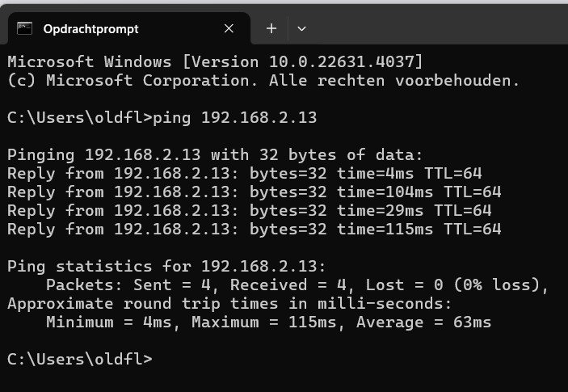
Task: Click the reply line with time=104ms
Action: (x=255, y=192)
